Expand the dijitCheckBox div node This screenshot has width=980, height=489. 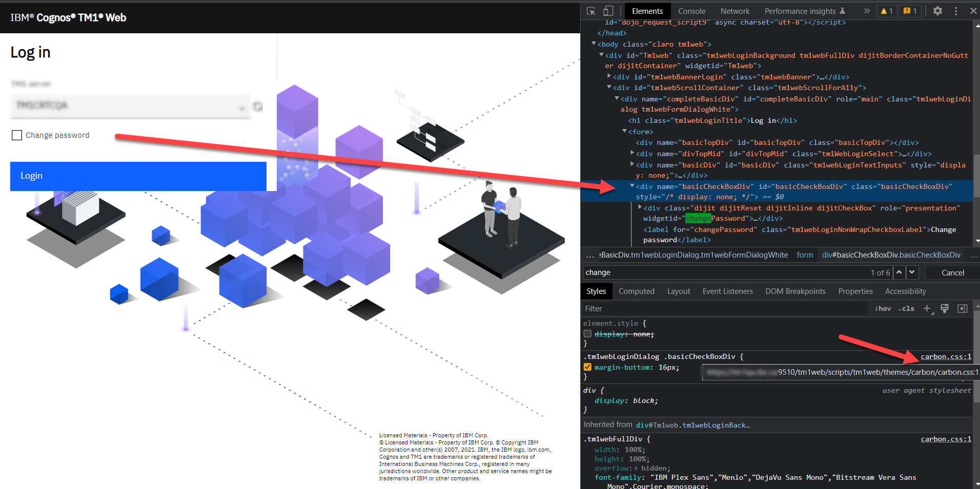click(640, 207)
